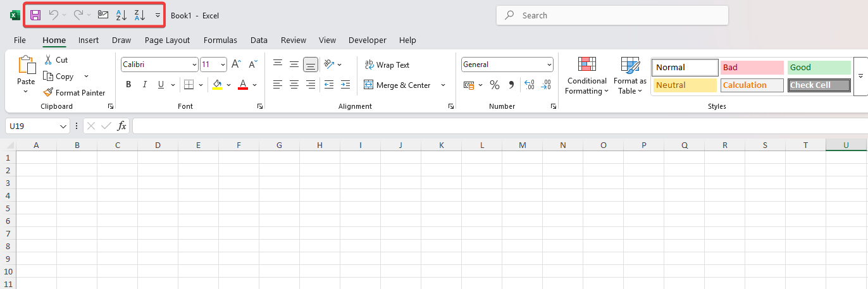
Task: Click Increase Decimal icon
Action: coord(530,85)
